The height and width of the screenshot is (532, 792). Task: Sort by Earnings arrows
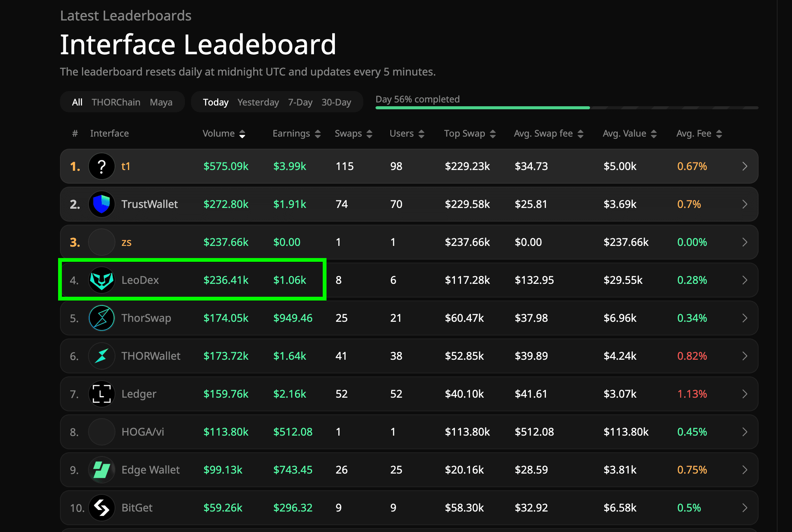[318, 134]
